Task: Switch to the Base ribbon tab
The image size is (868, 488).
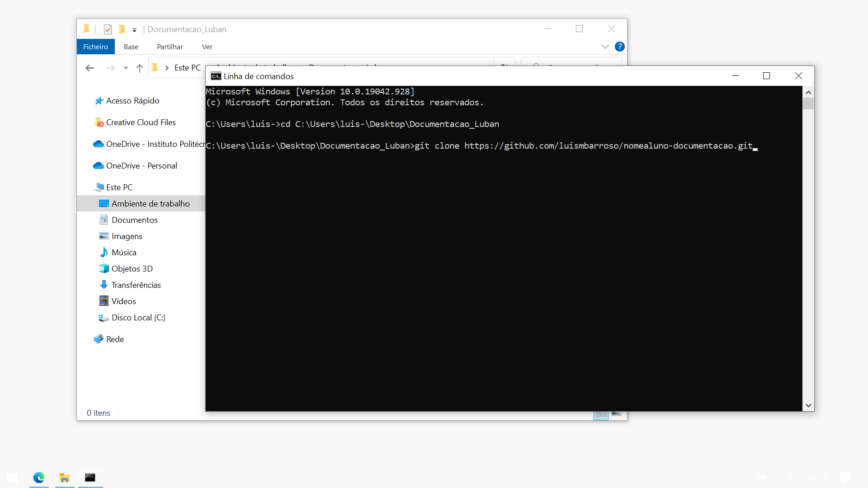Action: point(131,47)
